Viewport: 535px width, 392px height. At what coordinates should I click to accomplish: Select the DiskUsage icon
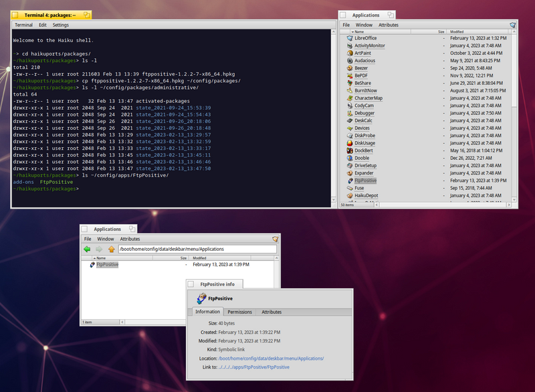tap(350, 142)
